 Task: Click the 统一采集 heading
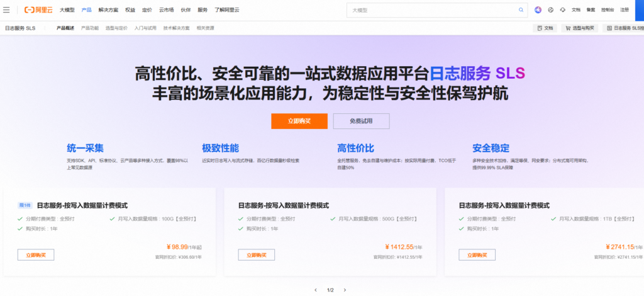tap(86, 148)
